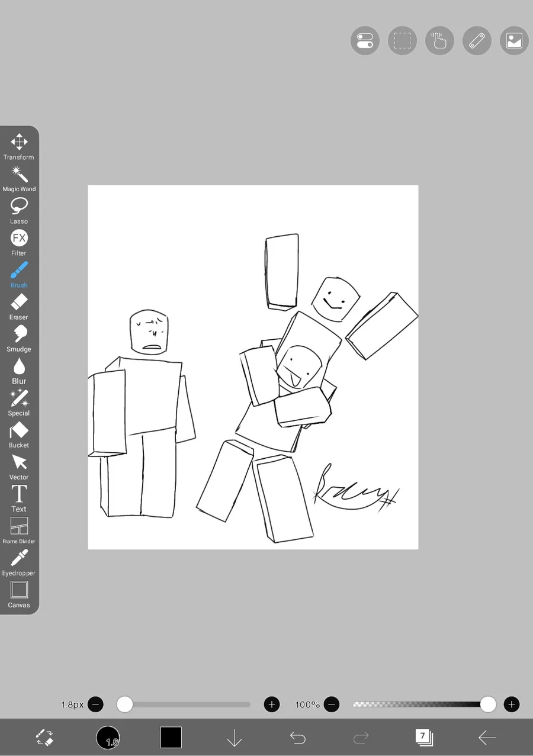Select the Eraser tool
Image resolution: width=533 pixels, height=756 pixels.
coord(19,307)
